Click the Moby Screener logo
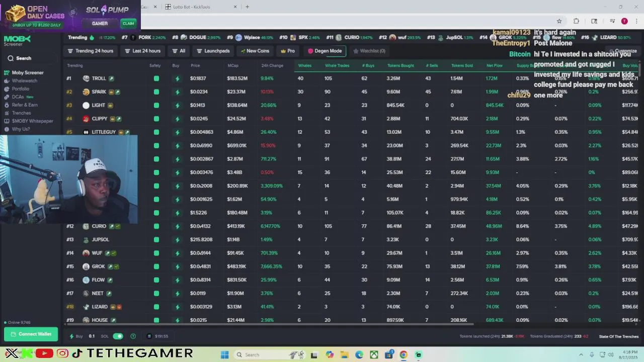Viewport: 644px width, 362px height. click(x=17, y=40)
